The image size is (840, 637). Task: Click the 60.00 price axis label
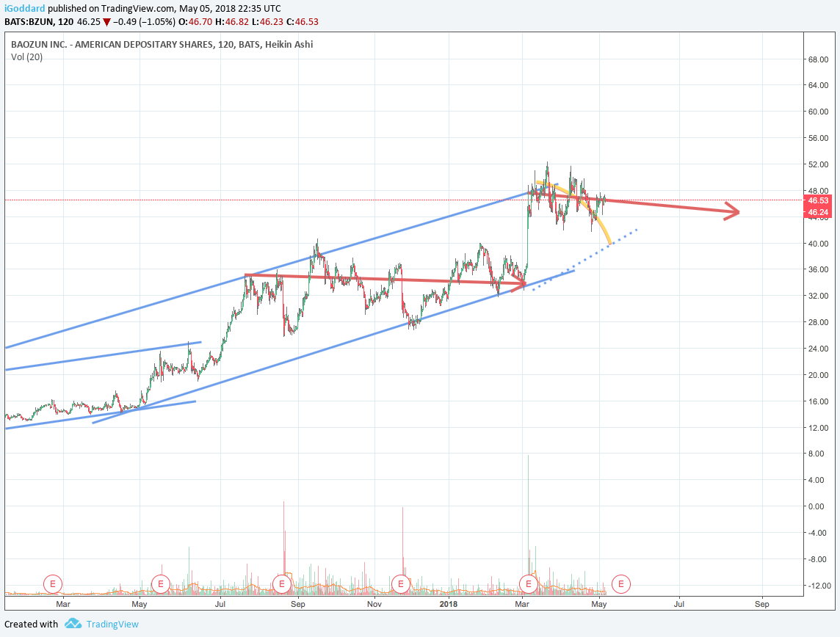click(x=819, y=112)
